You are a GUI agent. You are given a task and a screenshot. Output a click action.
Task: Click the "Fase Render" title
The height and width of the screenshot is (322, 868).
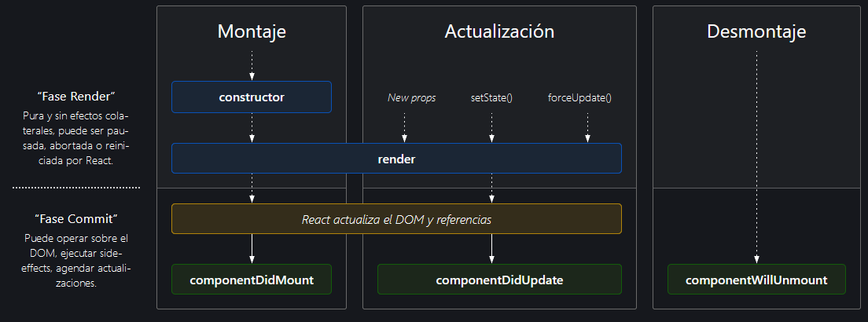click(x=75, y=97)
